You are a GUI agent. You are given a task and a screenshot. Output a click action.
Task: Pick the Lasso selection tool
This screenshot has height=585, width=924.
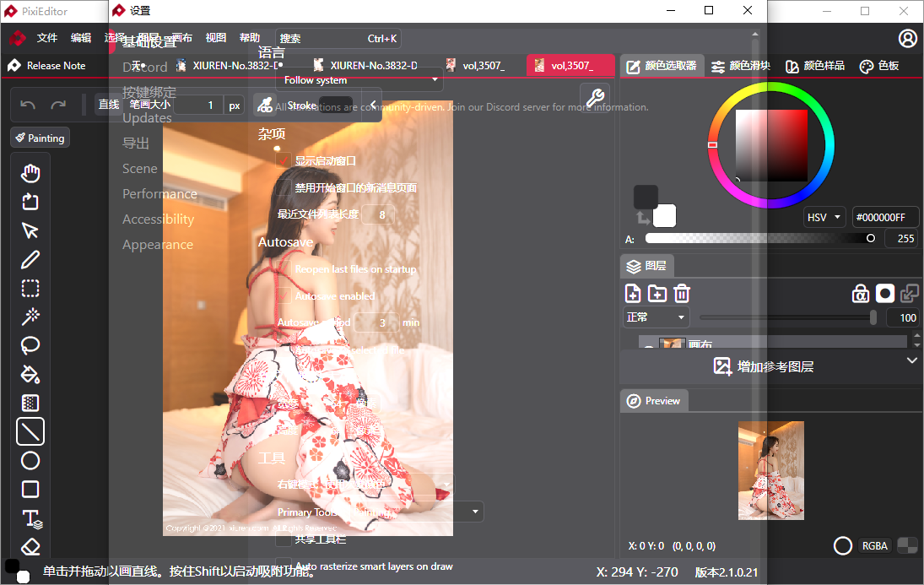pyautogui.click(x=30, y=345)
